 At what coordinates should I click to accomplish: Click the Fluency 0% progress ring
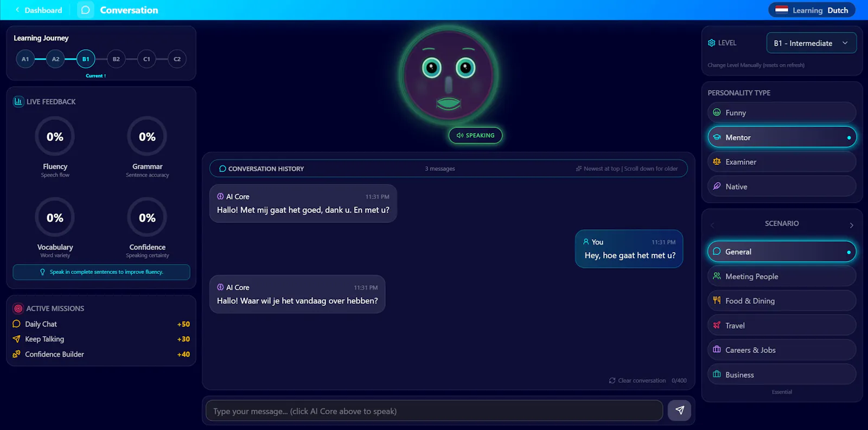coord(55,137)
